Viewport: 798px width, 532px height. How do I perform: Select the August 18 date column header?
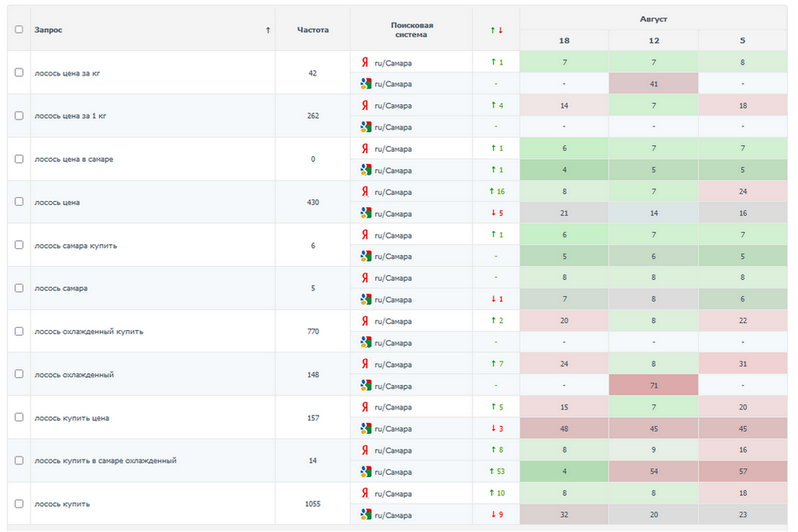tap(564, 41)
